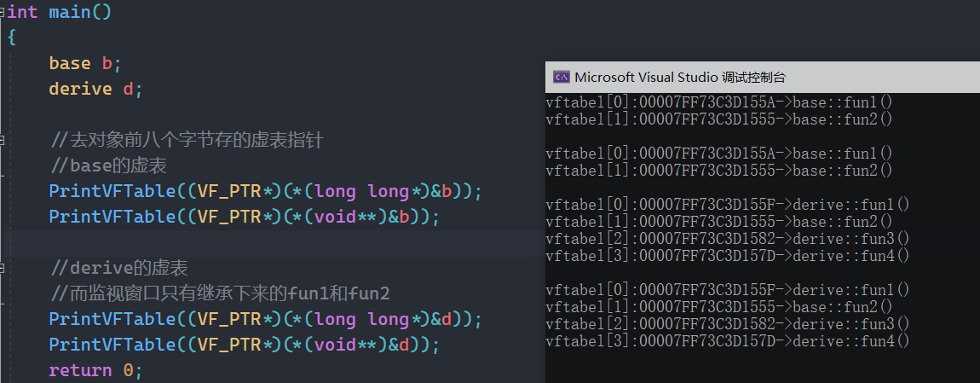Click first console line showing base::fun1()
Screen dimensions: 980x383
click(x=718, y=102)
